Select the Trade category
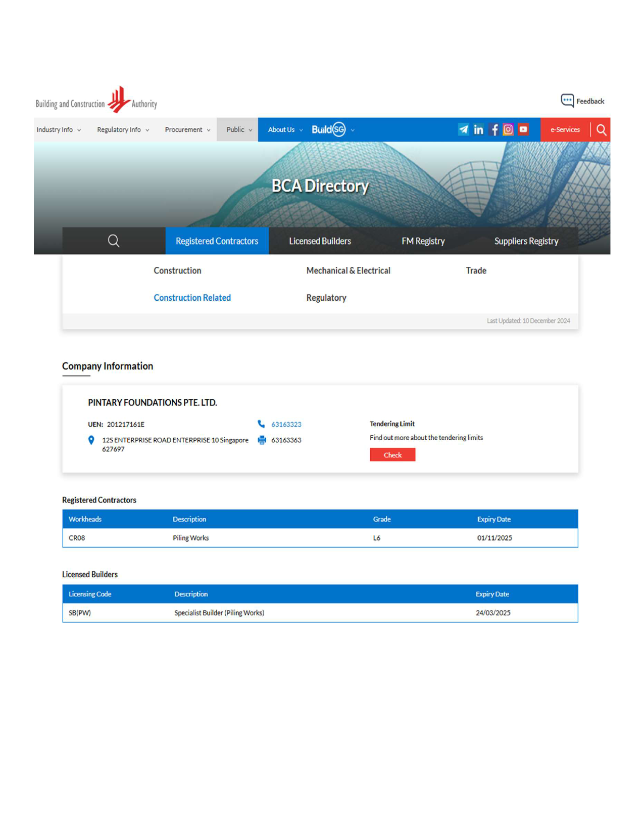Image resolution: width=644 pixels, height=834 pixels. (x=476, y=270)
